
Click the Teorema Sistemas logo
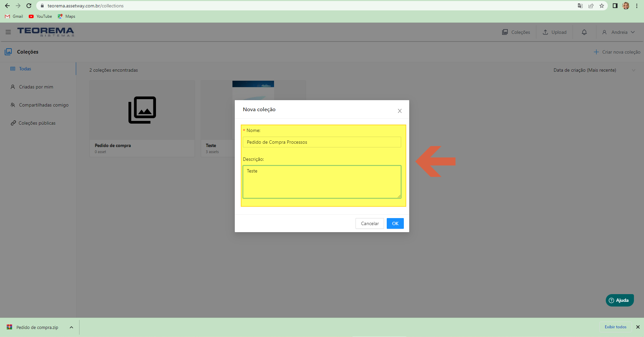click(46, 32)
